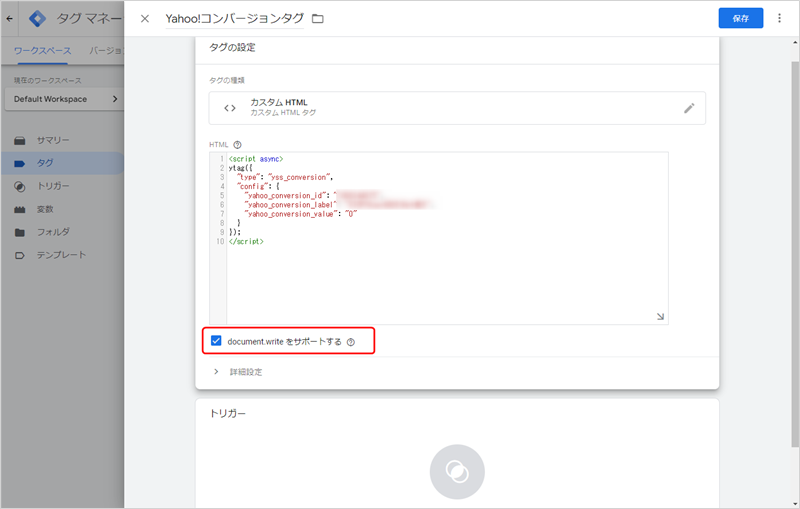
Task: Click the トリガー target sidebar icon
Action: [x=20, y=187]
